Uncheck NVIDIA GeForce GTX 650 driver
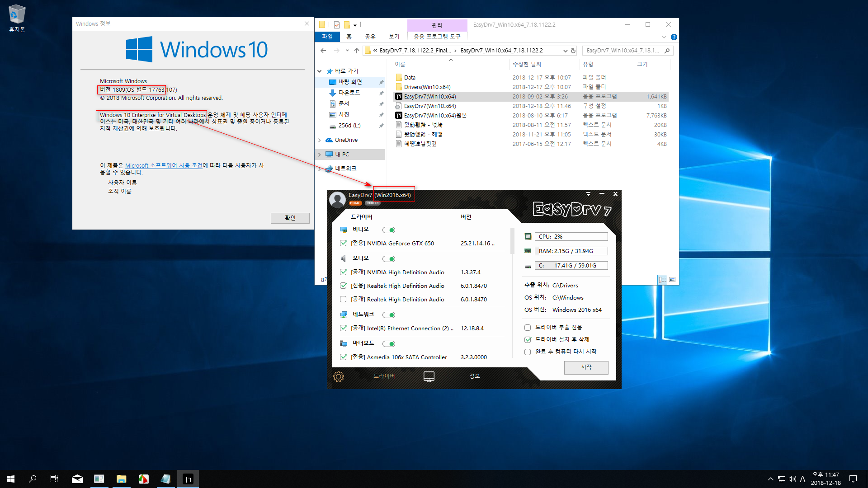The height and width of the screenshot is (488, 868). pos(343,243)
